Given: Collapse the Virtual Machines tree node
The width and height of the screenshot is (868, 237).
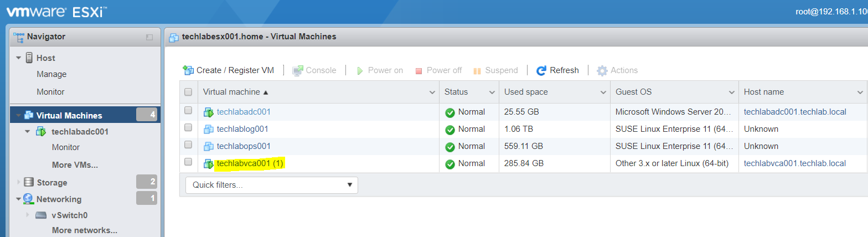Looking at the screenshot, I should [19, 116].
